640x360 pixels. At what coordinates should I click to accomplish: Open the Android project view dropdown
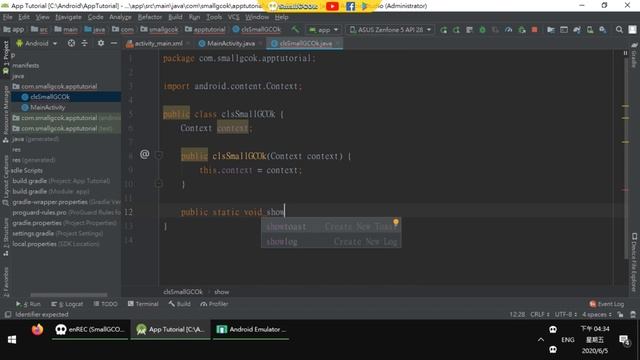pos(37,43)
